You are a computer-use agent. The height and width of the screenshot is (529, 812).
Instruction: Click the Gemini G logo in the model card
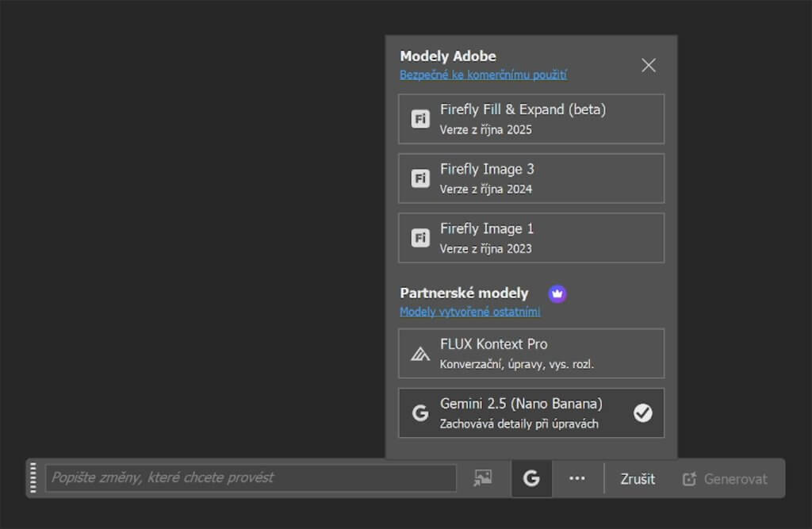[419, 412]
